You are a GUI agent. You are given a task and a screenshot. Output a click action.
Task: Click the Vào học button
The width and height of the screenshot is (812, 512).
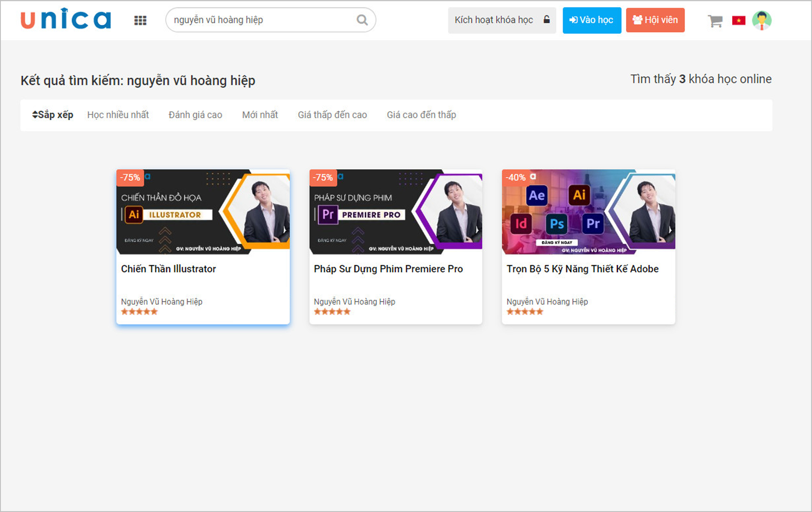point(592,20)
